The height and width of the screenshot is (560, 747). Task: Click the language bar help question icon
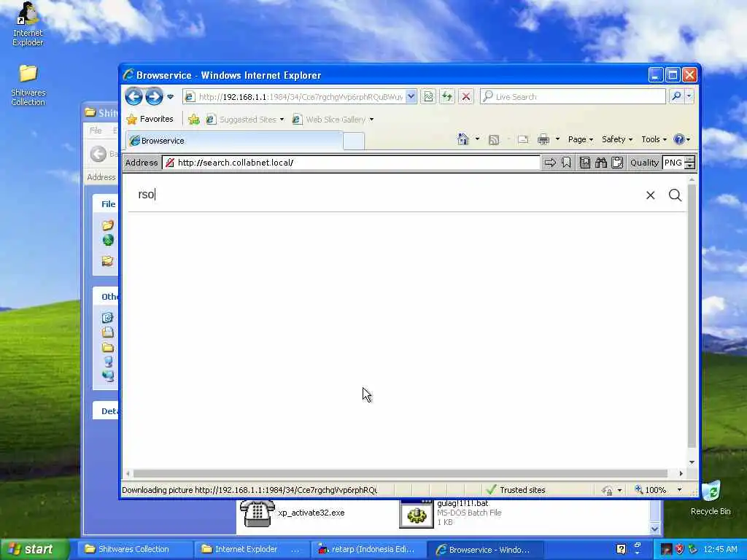tap(621, 550)
